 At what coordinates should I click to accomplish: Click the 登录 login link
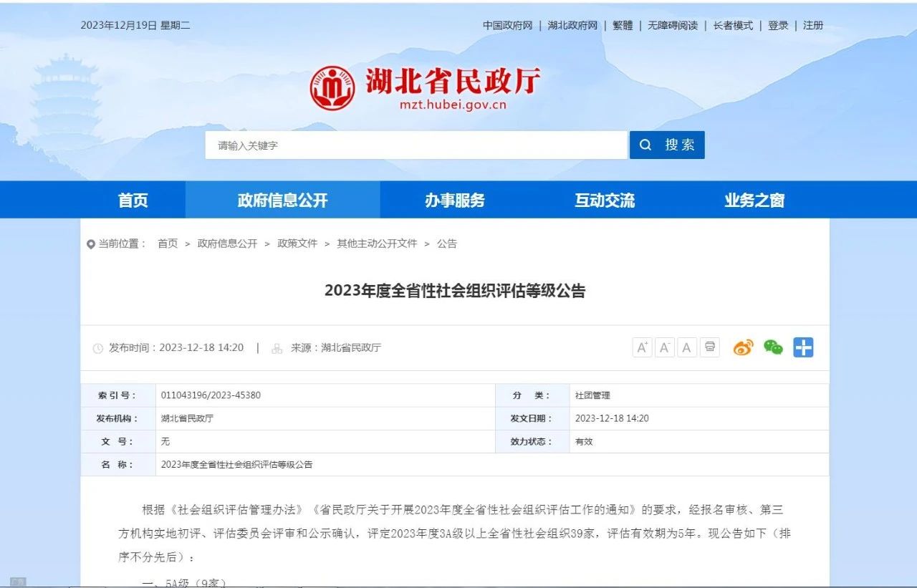click(778, 26)
